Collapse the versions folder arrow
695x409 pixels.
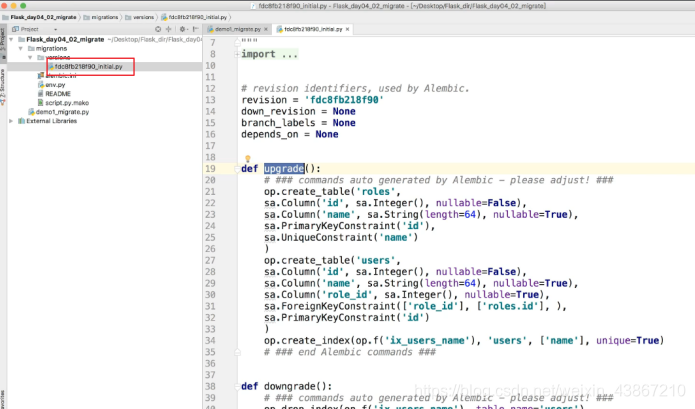[30, 58]
